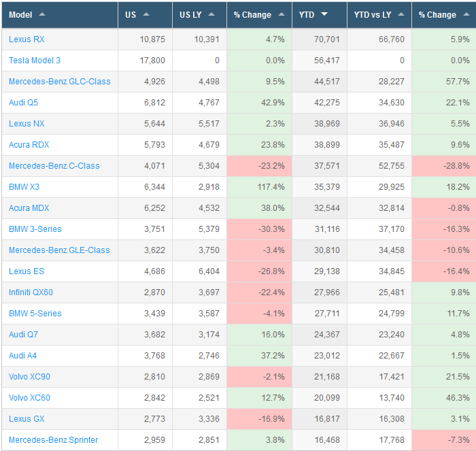Open the Mercedes-Benz GLC-Class link
Viewport: 476px width, 451px height.
click(60, 82)
